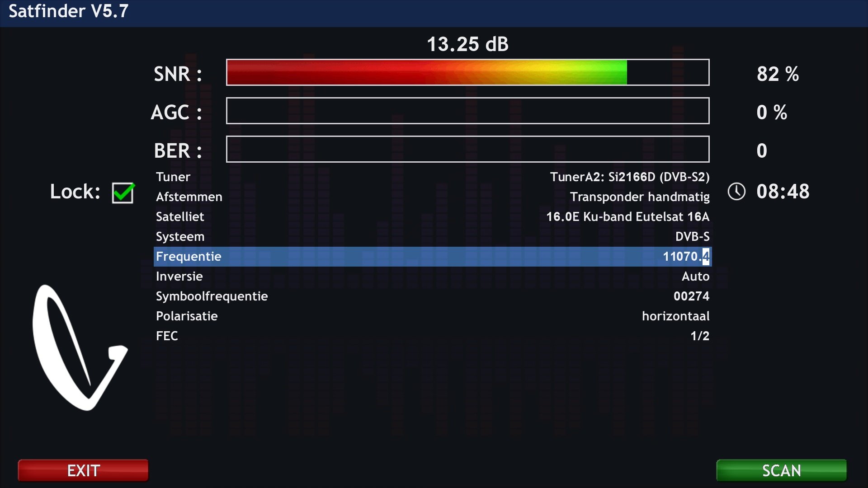
Task: Change Polarisatie from horizontaal
Action: pos(675,316)
